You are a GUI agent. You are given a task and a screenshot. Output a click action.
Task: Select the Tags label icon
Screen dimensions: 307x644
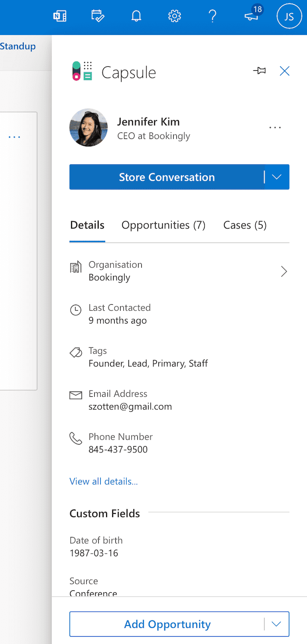point(75,352)
